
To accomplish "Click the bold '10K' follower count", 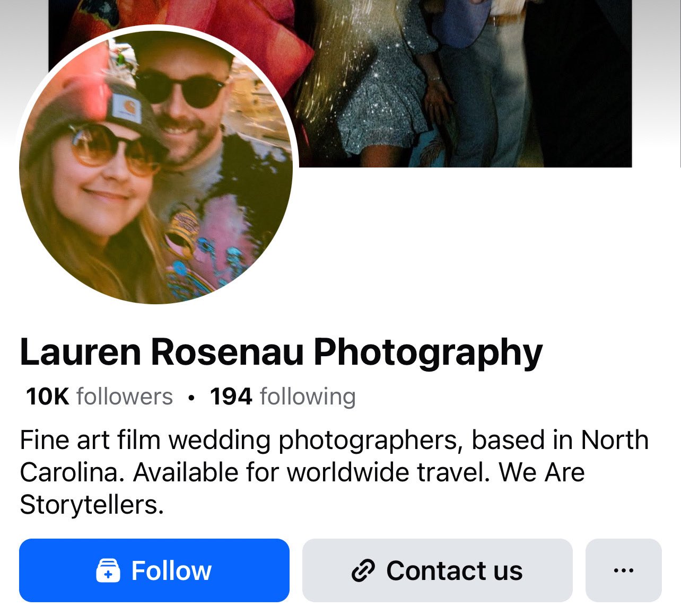I will tap(47, 397).
